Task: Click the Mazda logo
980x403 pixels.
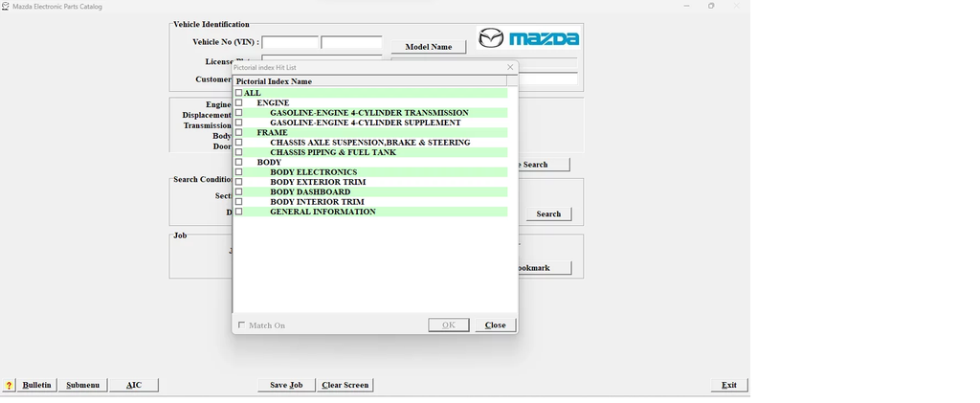Action: pyautogui.click(x=528, y=38)
